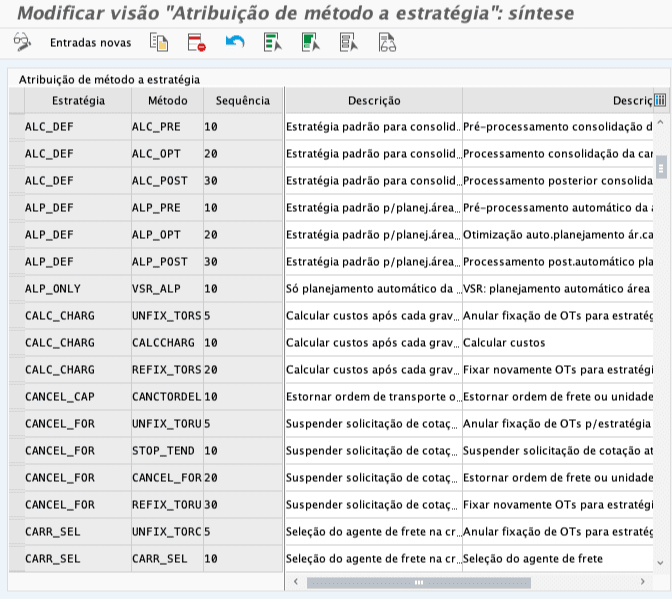Click 'Suspender solicitação de cotação at' cell
Screen dimensions: 672x599
click(558, 451)
